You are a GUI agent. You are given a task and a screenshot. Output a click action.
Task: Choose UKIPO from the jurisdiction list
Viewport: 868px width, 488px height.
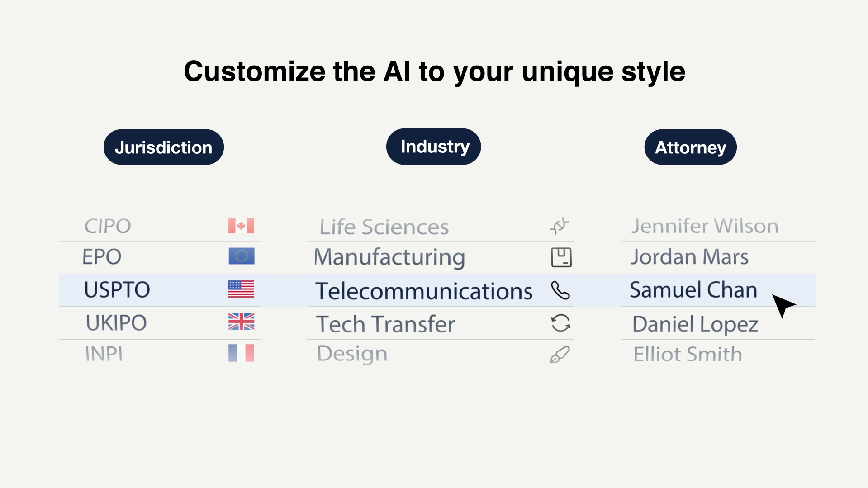click(116, 323)
